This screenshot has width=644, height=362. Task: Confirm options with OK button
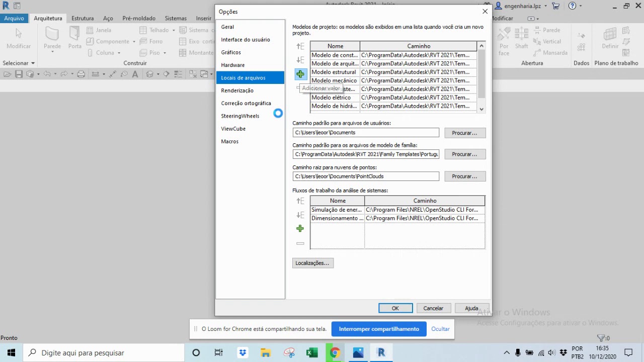[x=395, y=308]
